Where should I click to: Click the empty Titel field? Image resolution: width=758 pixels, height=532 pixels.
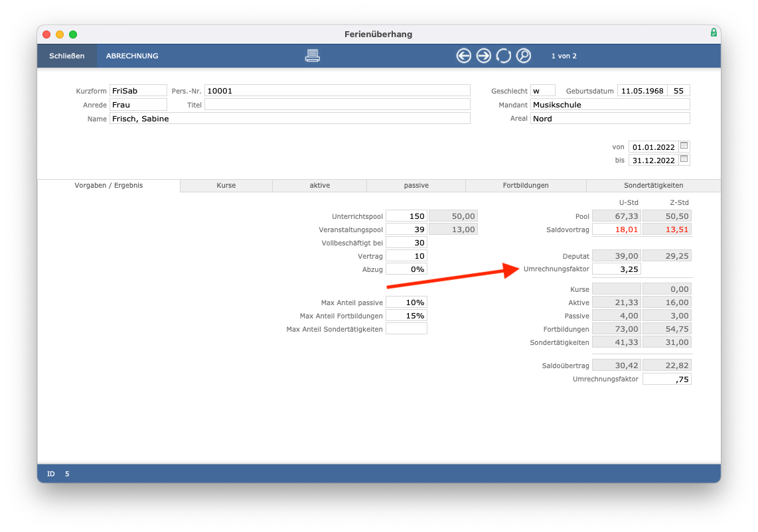[337, 105]
